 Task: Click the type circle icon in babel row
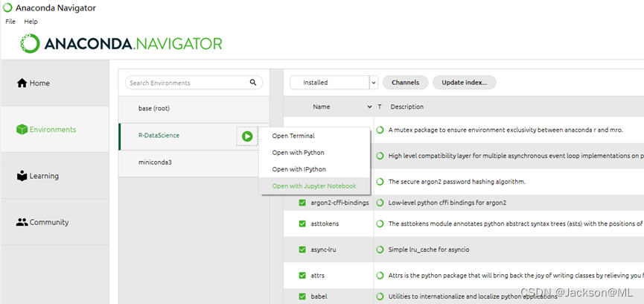380,297
